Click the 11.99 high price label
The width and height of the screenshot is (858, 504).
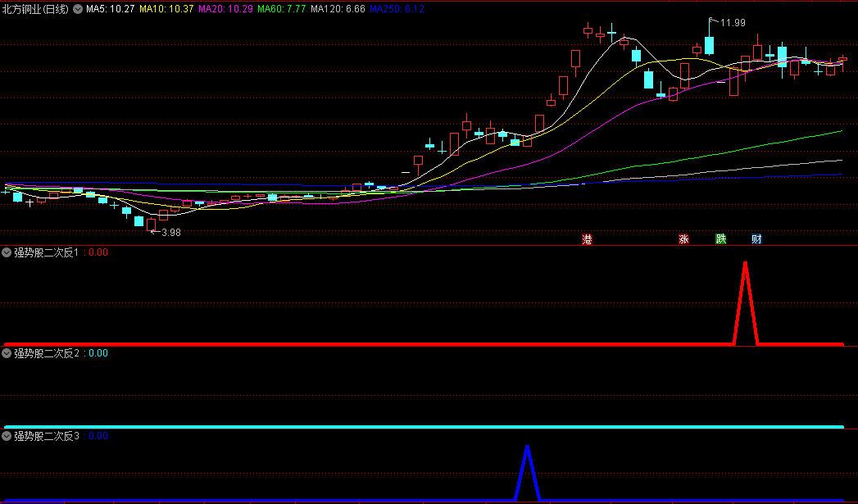point(733,23)
